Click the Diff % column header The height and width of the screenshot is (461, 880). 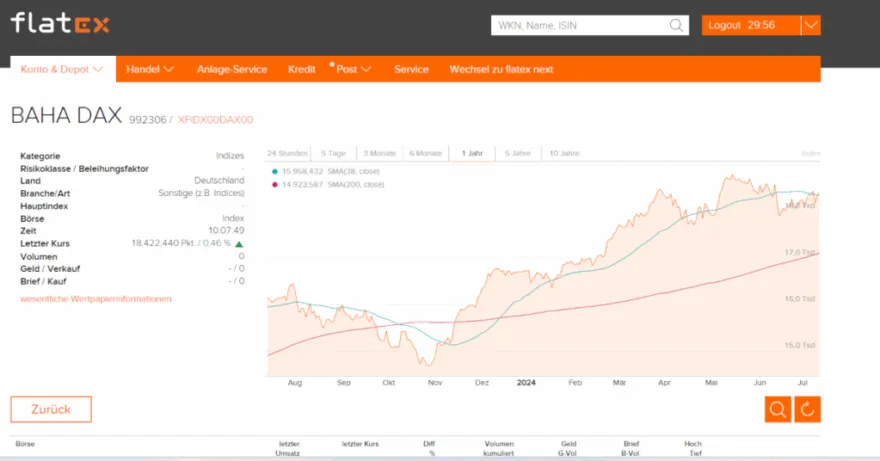(x=429, y=448)
